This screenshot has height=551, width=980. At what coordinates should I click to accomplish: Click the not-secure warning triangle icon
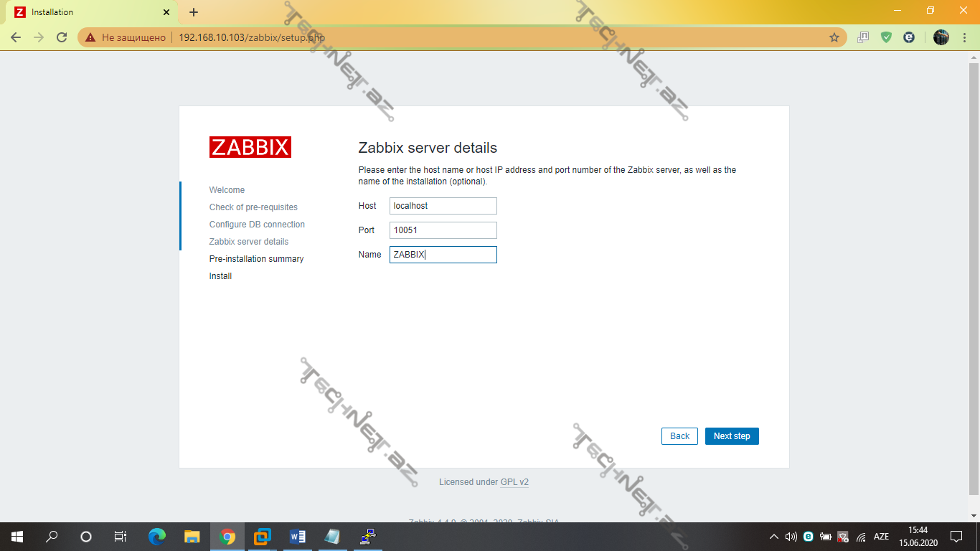click(x=90, y=37)
